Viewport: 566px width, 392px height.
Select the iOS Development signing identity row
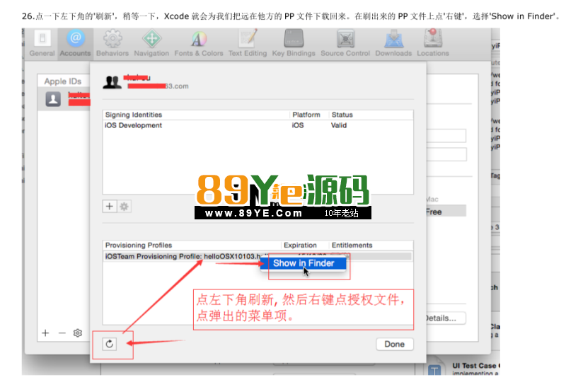pos(258,125)
